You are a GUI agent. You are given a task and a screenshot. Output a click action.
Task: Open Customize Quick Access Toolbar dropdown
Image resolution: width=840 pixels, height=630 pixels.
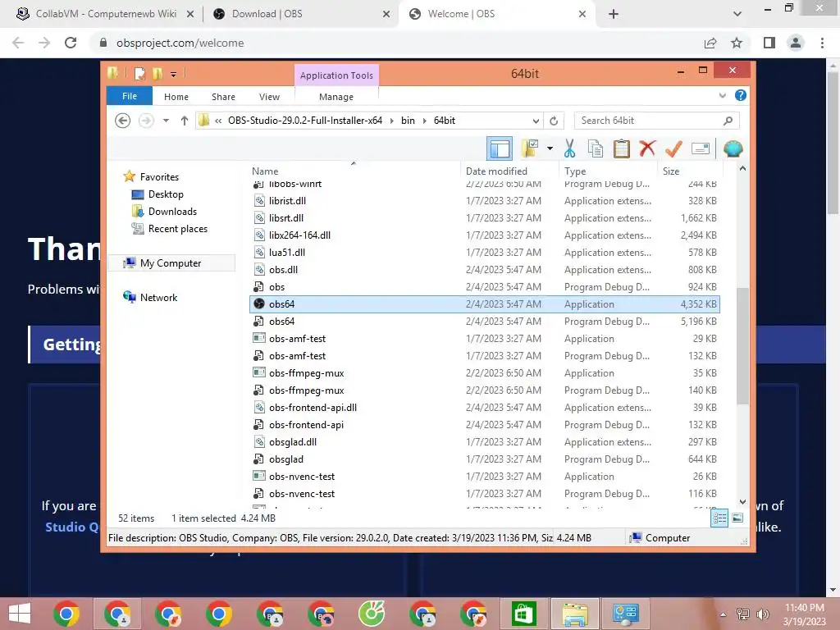coord(174,75)
